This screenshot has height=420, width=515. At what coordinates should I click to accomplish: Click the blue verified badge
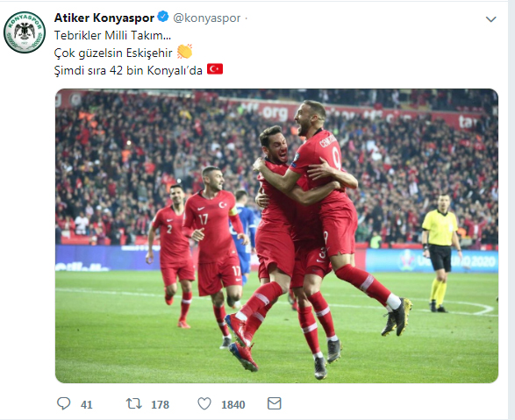coord(163,17)
